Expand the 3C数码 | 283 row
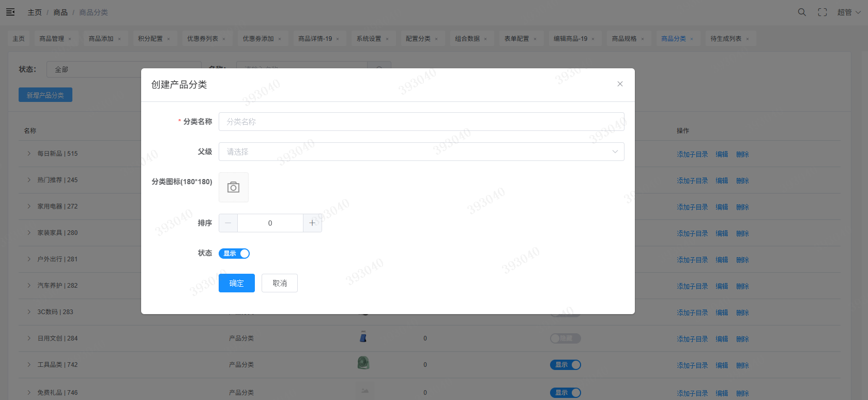The height and width of the screenshot is (400, 868). (29, 312)
